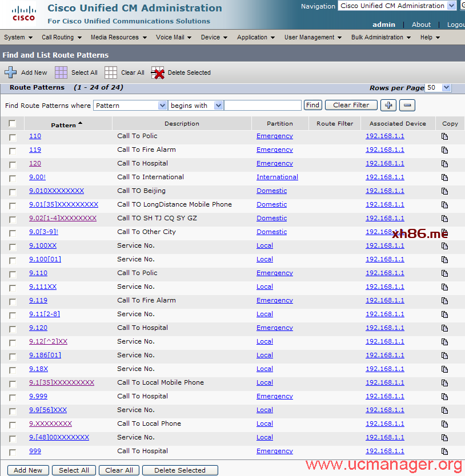Check the box for pattern 119
Viewport: 465px width, 476px height.
click(x=13, y=151)
